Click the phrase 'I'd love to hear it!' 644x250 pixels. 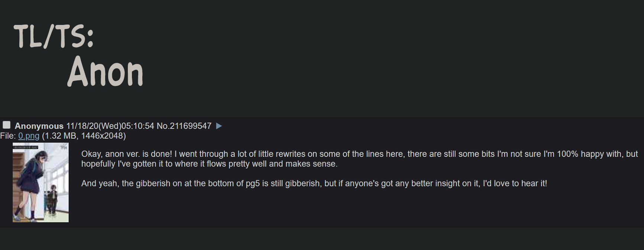(515, 183)
